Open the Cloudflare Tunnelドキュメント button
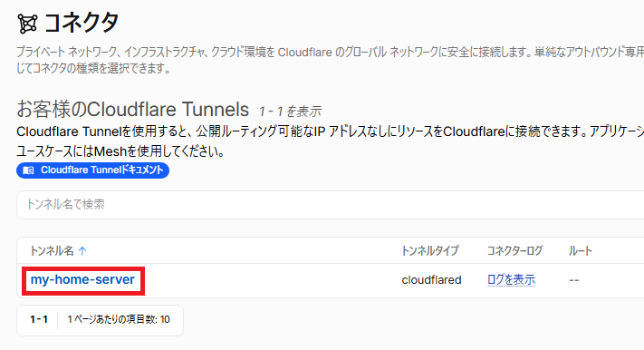The height and width of the screenshot is (350, 644). tap(92, 170)
